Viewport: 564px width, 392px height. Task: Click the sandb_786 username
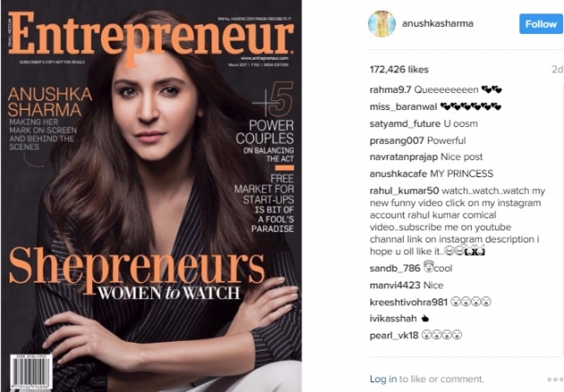coord(395,268)
